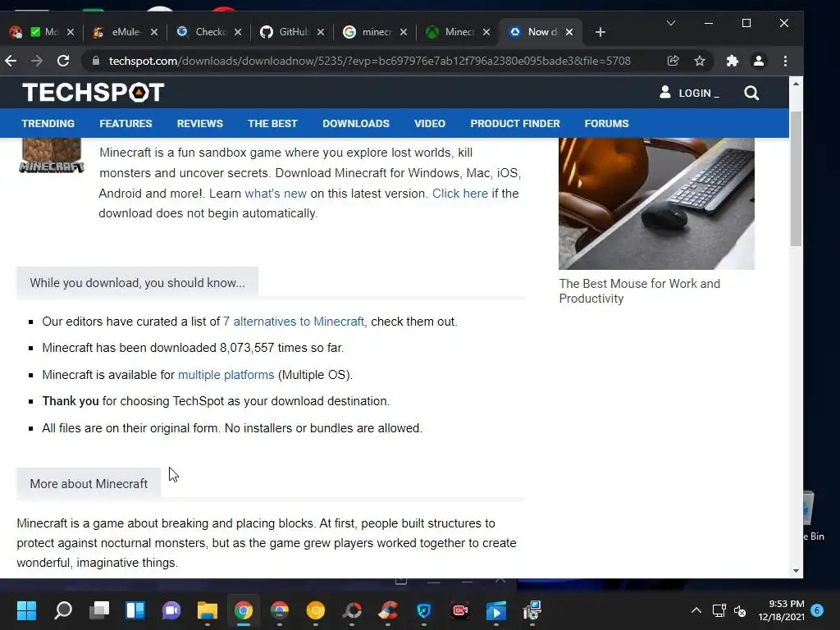
Task: Close the GitHub tab
Action: click(321, 32)
